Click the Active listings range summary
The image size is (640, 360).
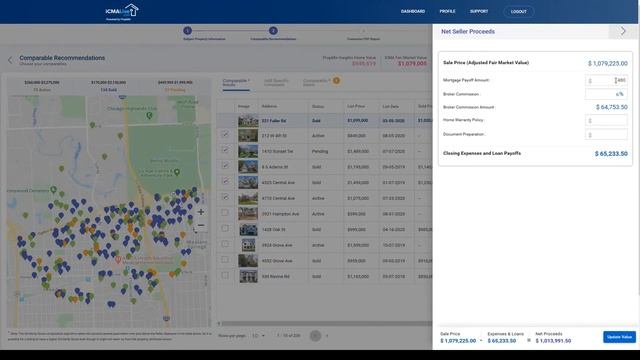42,86
